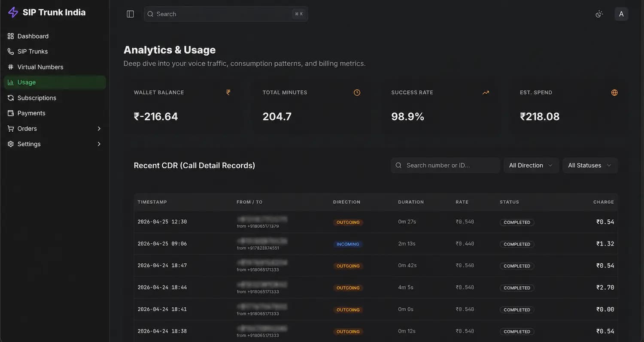644x342 pixels.
Task: Click the clock icon on Total Minutes card
Action: (x=357, y=92)
